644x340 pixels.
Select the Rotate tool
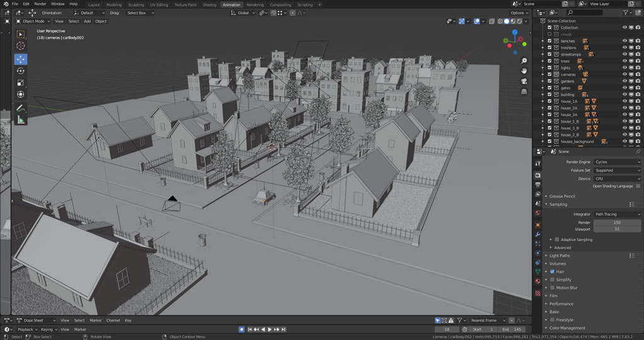coord(21,70)
